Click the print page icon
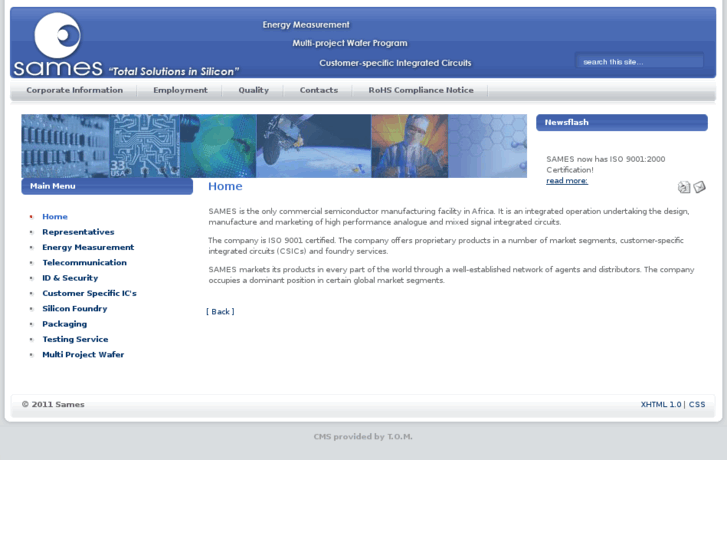This screenshot has height=545, width=727. pos(684,187)
